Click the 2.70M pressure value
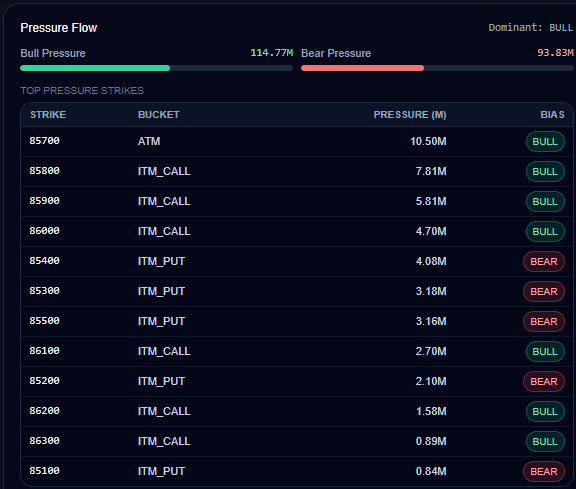Viewport: 576px width, 489px height. point(431,351)
